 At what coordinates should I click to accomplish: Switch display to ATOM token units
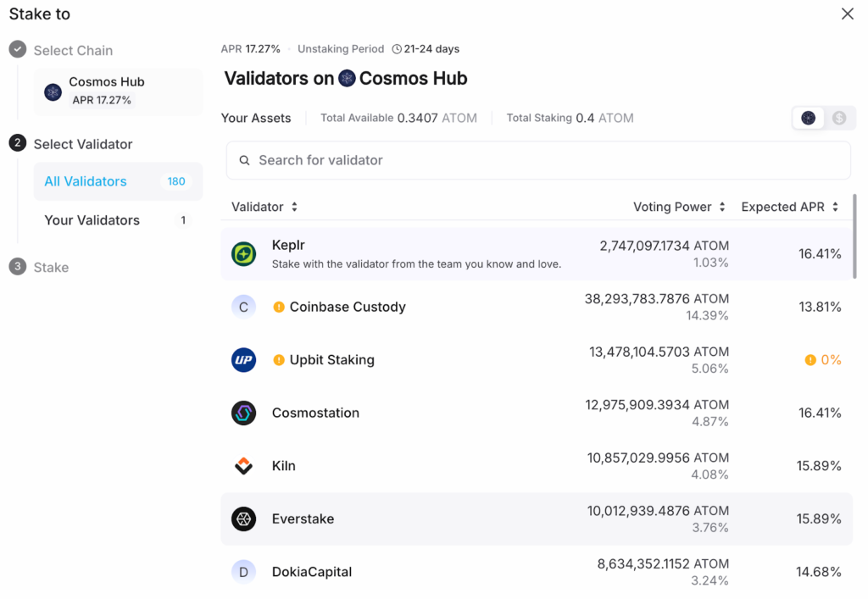pyautogui.click(x=809, y=118)
